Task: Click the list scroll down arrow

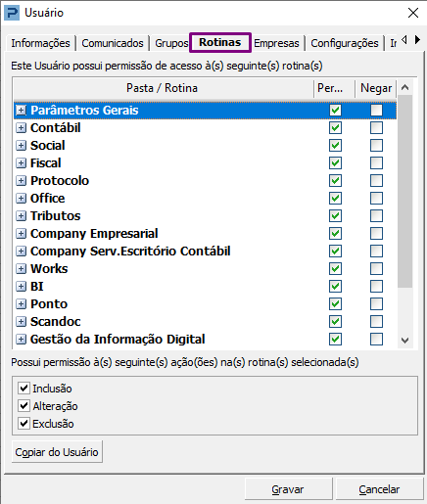Action: [405, 341]
